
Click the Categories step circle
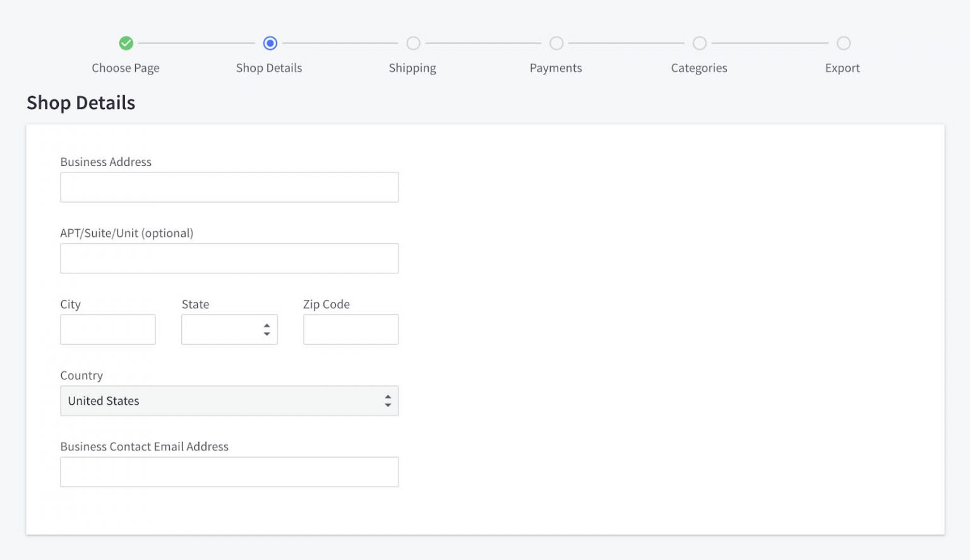pos(699,43)
